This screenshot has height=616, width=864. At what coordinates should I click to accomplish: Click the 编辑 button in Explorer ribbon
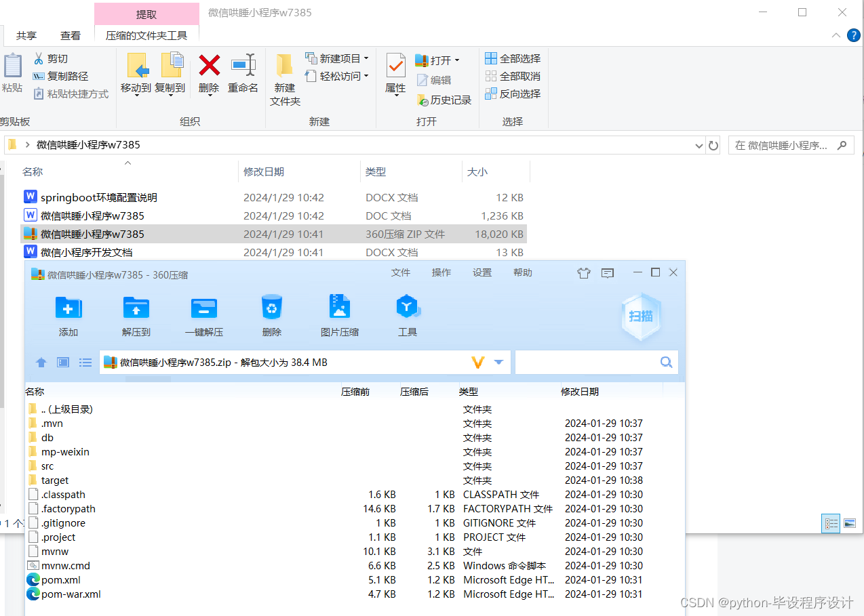click(x=434, y=80)
